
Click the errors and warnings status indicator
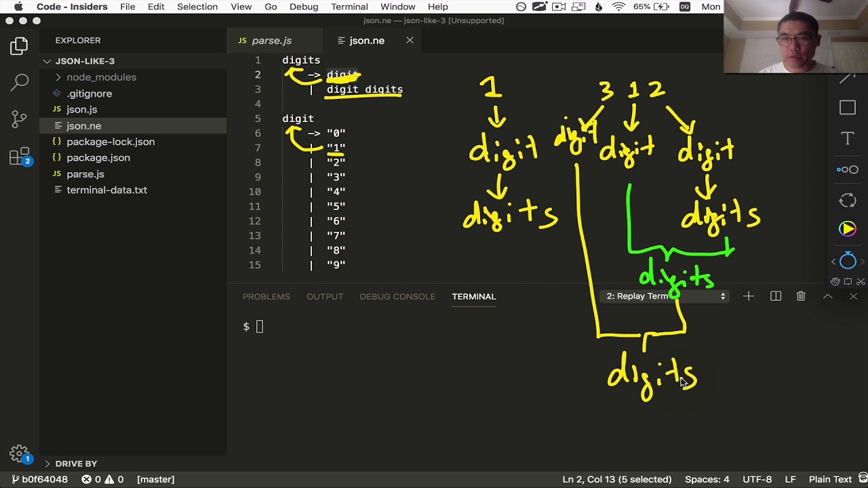[102, 479]
